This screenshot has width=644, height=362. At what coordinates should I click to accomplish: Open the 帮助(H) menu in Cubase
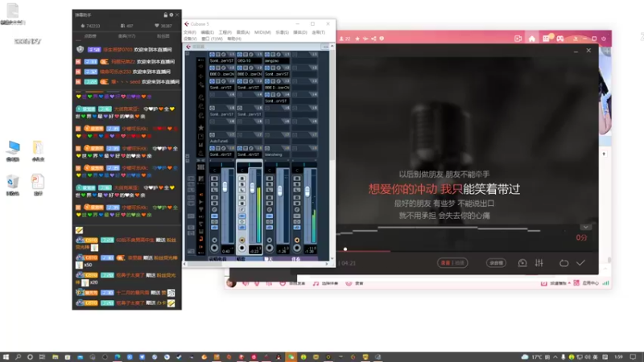[233, 39]
